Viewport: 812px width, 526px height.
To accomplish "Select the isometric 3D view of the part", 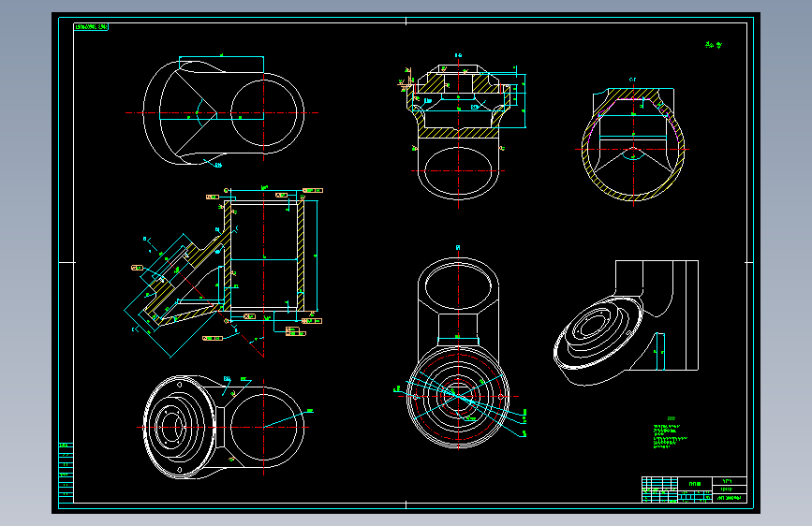I will pyautogui.click(x=626, y=323).
